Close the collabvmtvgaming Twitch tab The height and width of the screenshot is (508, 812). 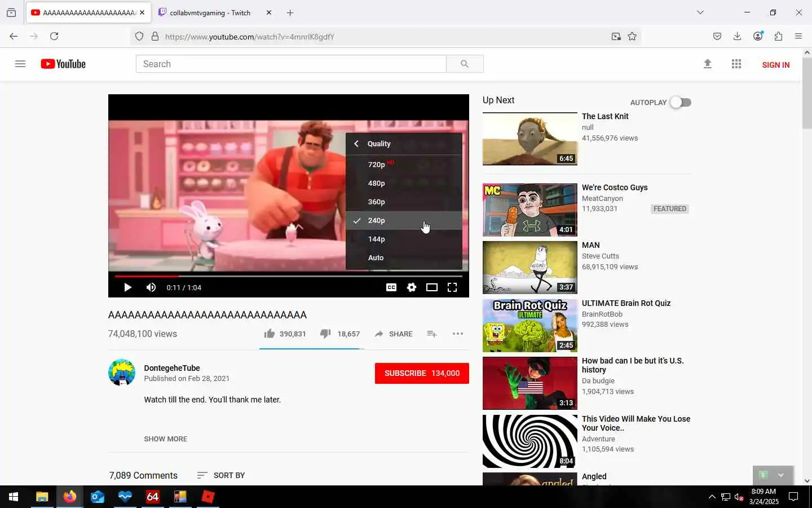269,12
